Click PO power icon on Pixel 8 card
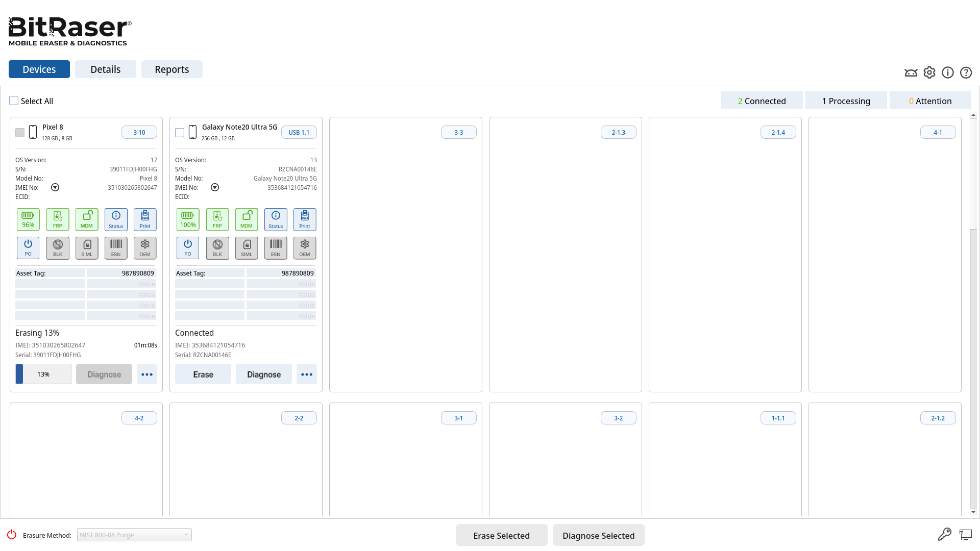Viewport: 980px width, 551px height. (x=28, y=248)
